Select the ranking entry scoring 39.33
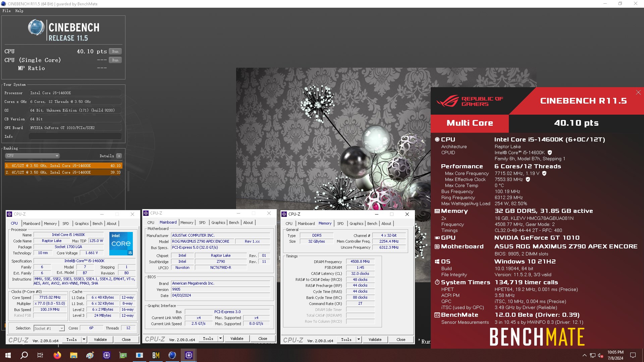The width and height of the screenshot is (644, 362). pyautogui.click(x=63, y=172)
